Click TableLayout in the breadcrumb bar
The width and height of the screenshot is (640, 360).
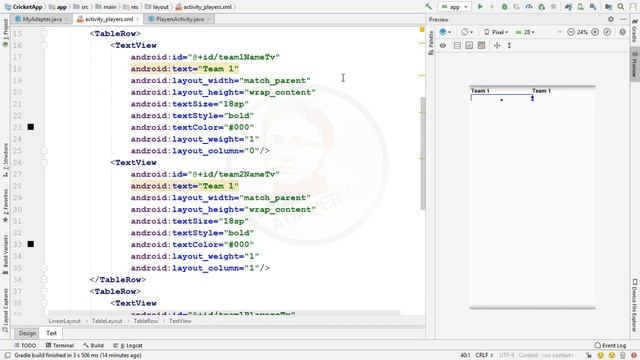[x=107, y=321]
